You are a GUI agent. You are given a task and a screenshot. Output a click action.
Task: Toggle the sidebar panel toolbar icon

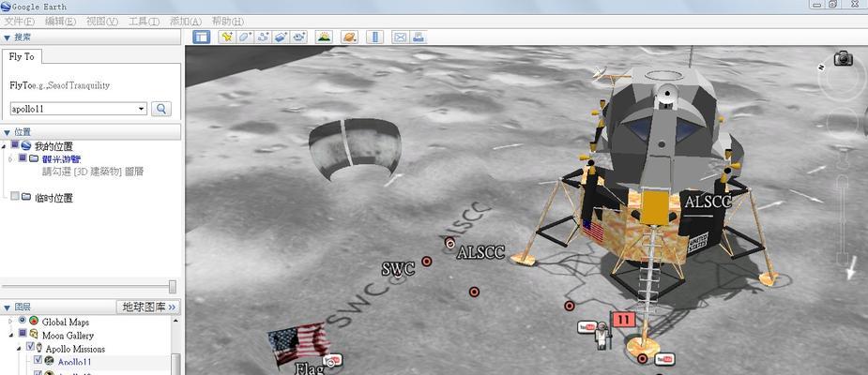(201, 37)
